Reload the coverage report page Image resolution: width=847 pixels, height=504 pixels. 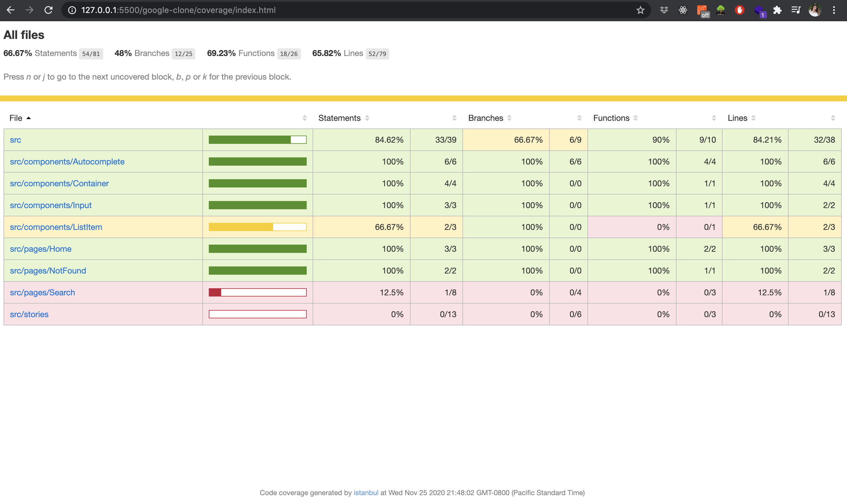pyautogui.click(x=49, y=10)
